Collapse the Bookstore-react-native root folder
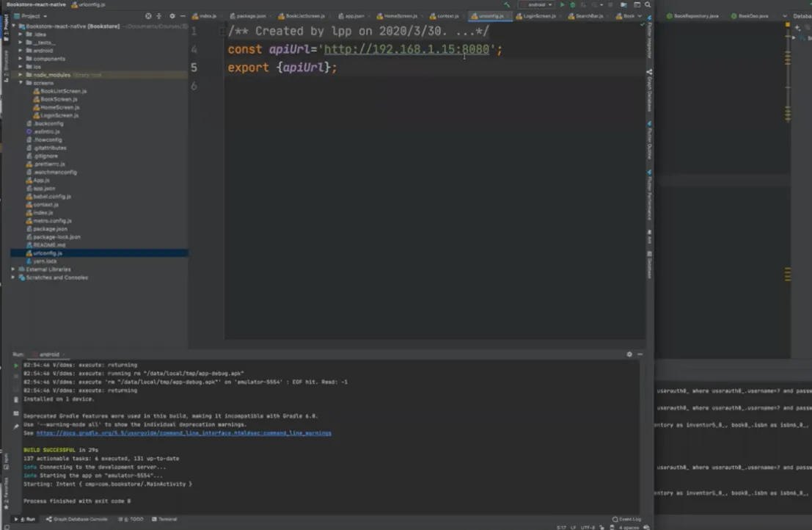 14,26
